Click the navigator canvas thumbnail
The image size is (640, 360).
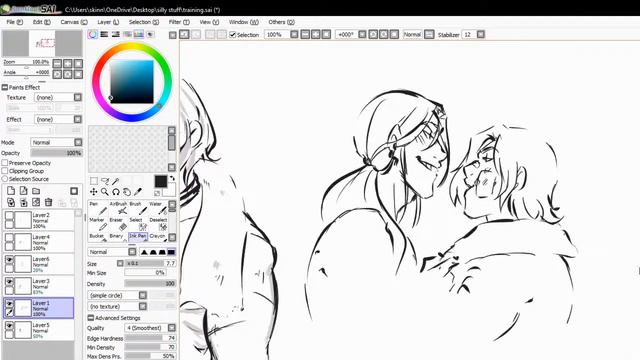(x=42, y=43)
